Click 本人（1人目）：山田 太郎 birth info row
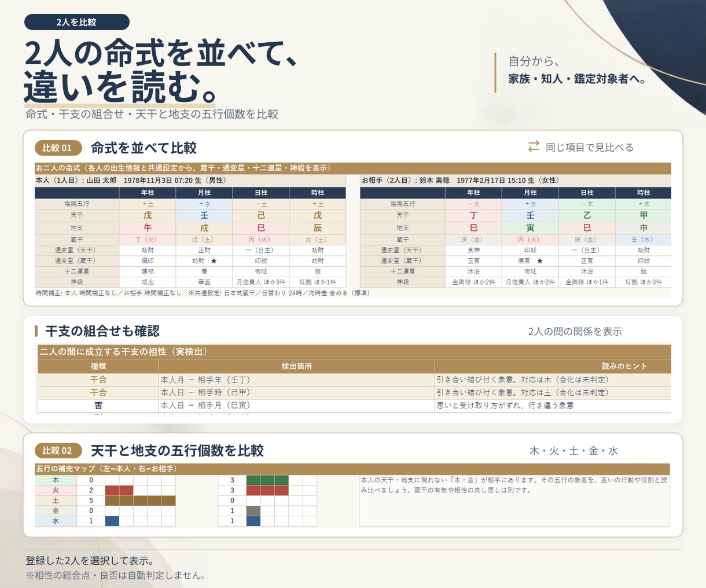 tap(190, 181)
